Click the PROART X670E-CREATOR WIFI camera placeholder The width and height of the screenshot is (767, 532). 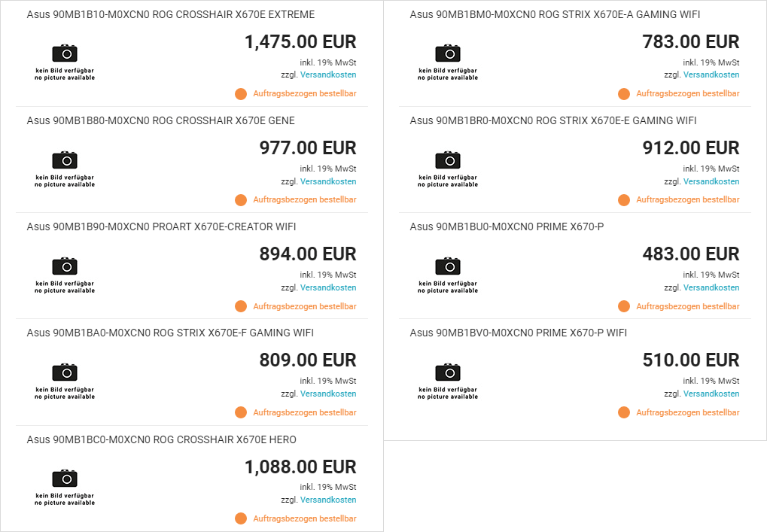(x=65, y=275)
